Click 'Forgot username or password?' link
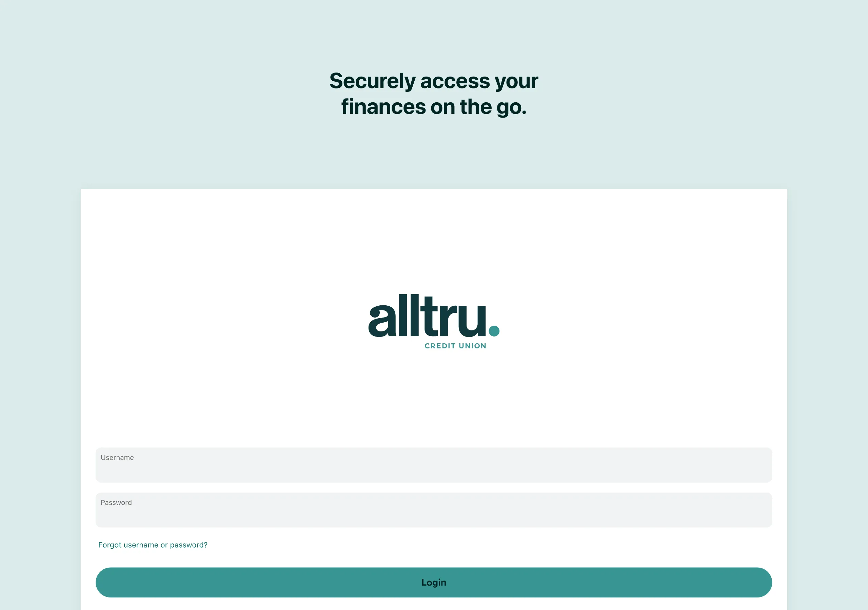868x610 pixels. 153,545
